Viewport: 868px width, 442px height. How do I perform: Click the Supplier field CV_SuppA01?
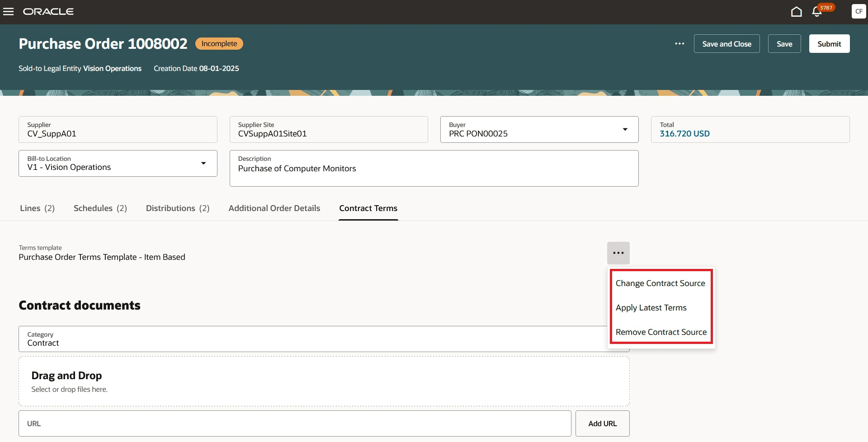[118, 130]
